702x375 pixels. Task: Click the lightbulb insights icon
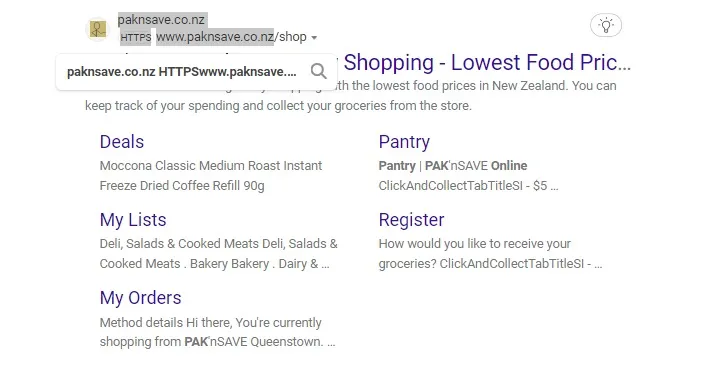tap(606, 25)
